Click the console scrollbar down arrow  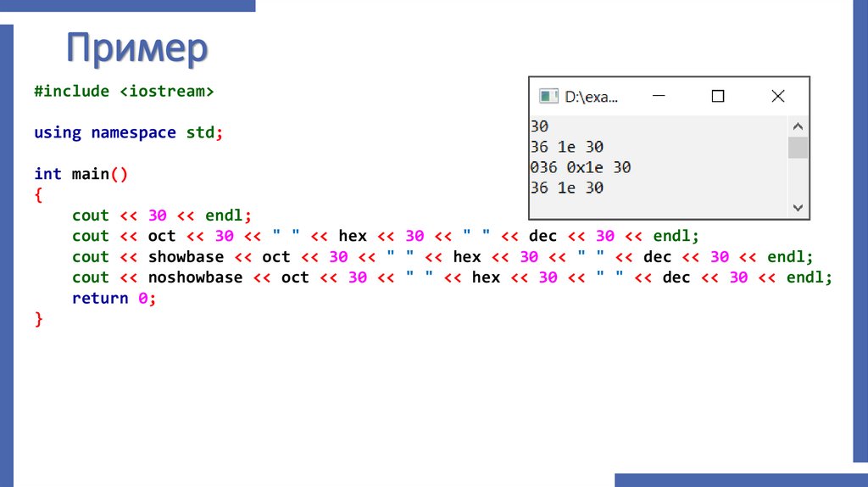tap(798, 208)
